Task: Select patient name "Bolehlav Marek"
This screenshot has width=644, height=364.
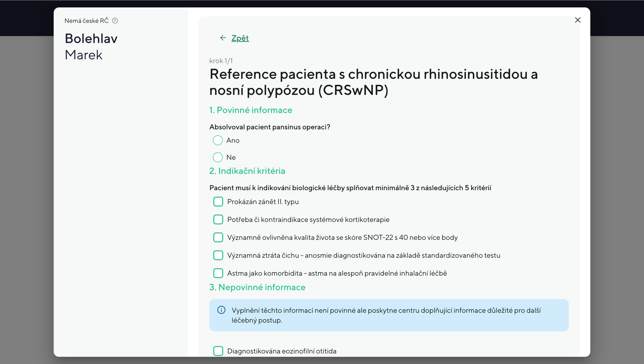Action: pyautogui.click(x=91, y=46)
